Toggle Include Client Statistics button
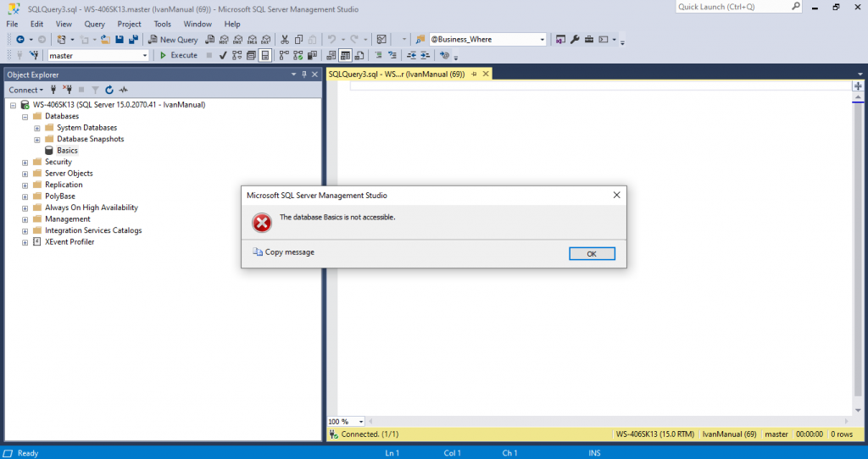868x459 pixels. (312, 55)
